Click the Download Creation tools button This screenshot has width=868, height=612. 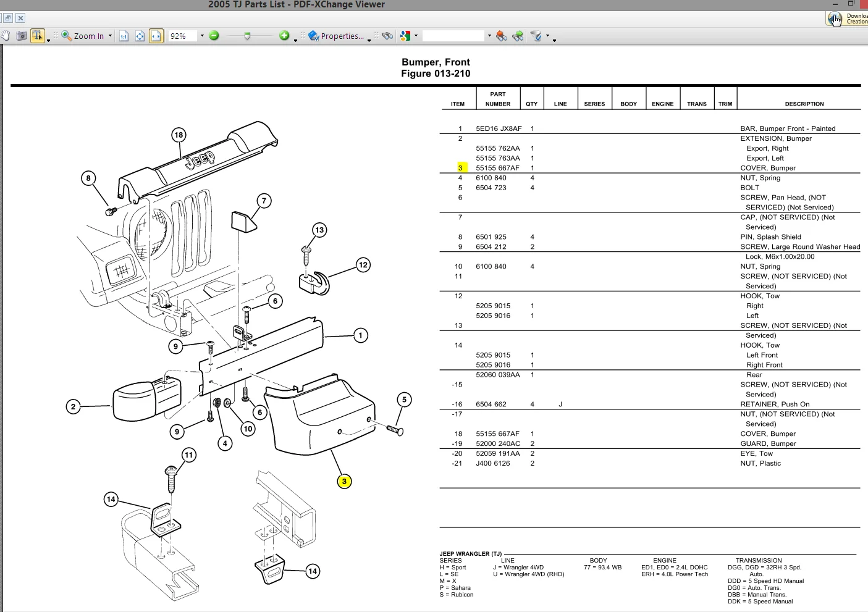click(847, 19)
